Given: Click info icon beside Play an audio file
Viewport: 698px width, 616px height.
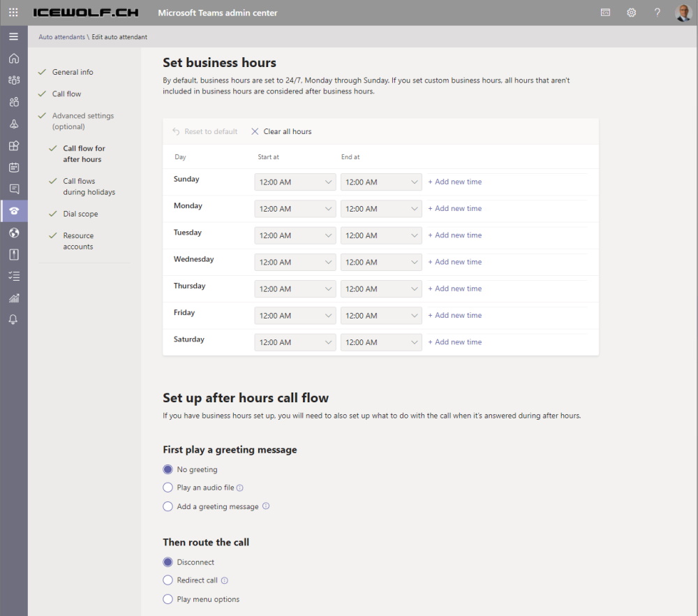Looking at the screenshot, I should (x=239, y=487).
